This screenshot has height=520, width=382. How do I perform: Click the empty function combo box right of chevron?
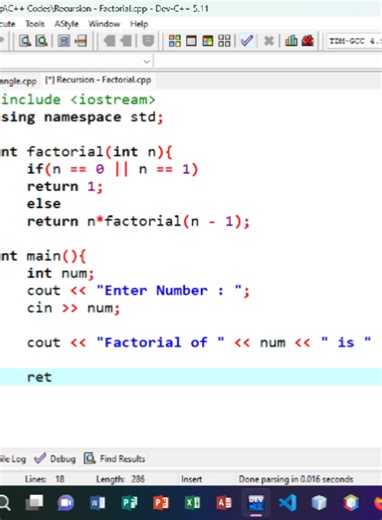click(268, 62)
